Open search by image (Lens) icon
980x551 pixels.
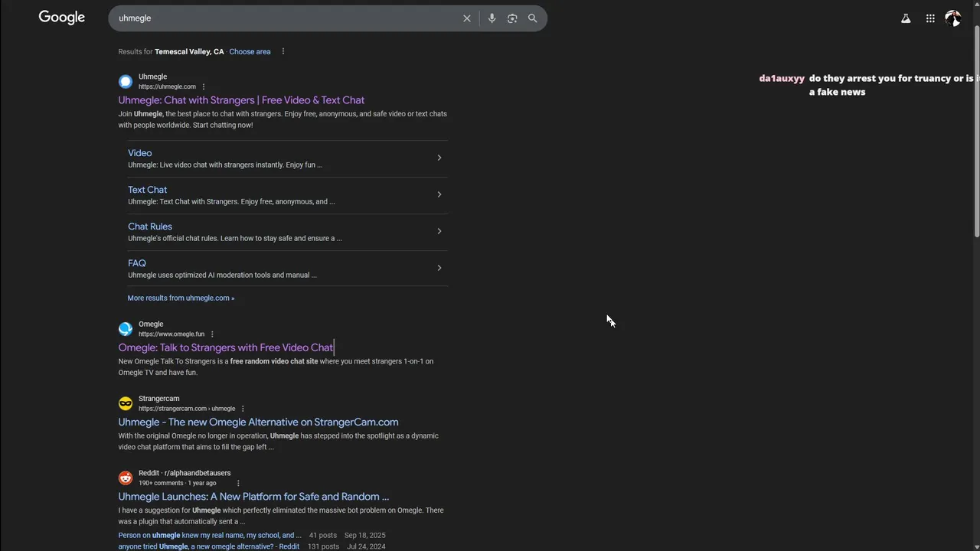[512, 18]
